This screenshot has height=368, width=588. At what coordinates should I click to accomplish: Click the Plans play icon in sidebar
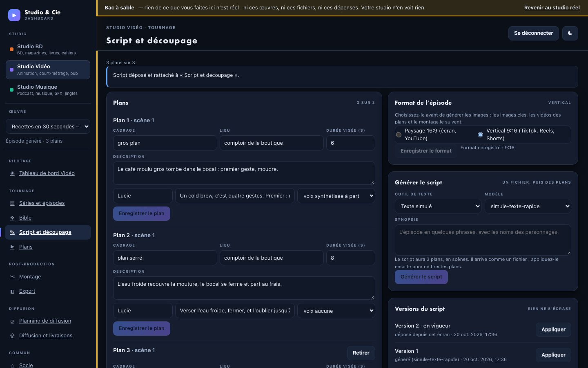pos(12,247)
